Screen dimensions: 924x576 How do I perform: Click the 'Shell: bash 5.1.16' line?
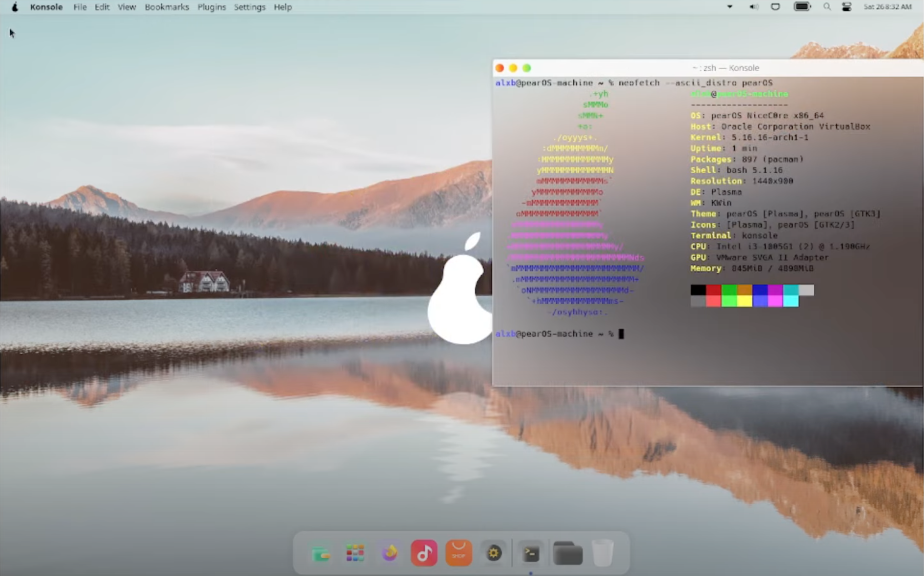pos(737,170)
